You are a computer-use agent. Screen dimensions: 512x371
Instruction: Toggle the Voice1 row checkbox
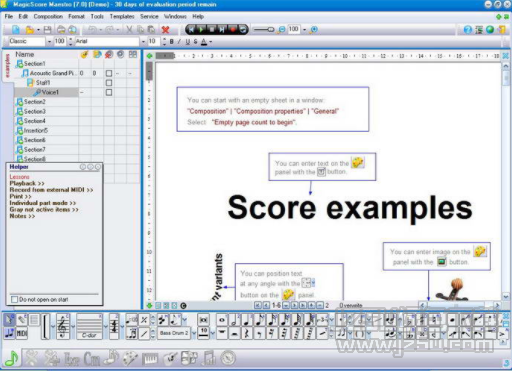click(109, 92)
